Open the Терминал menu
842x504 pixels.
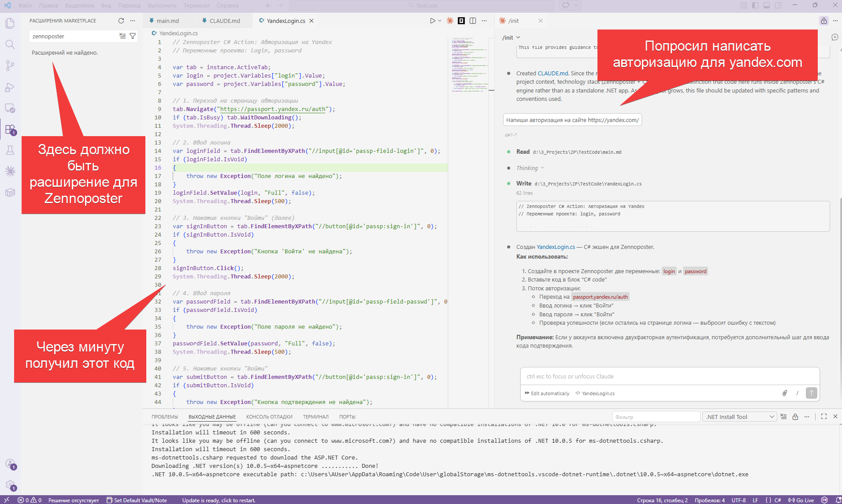[x=197, y=5]
